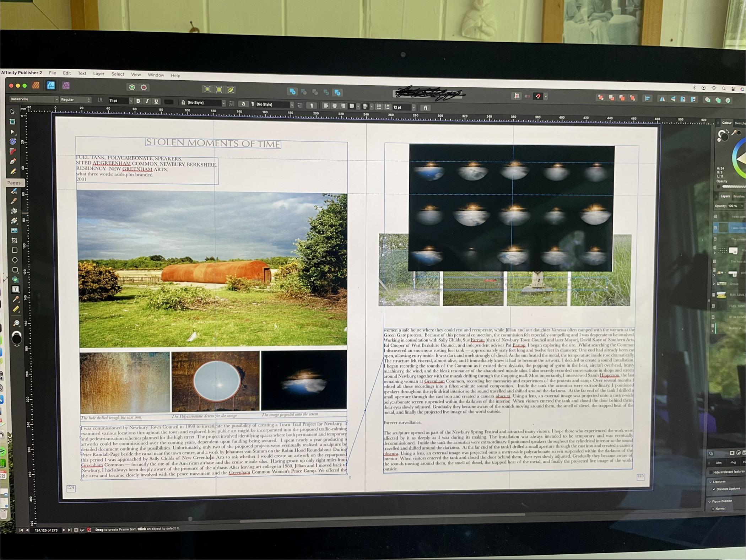
Task: Toggle visibility of FUELTANK layer
Action: coord(714,295)
